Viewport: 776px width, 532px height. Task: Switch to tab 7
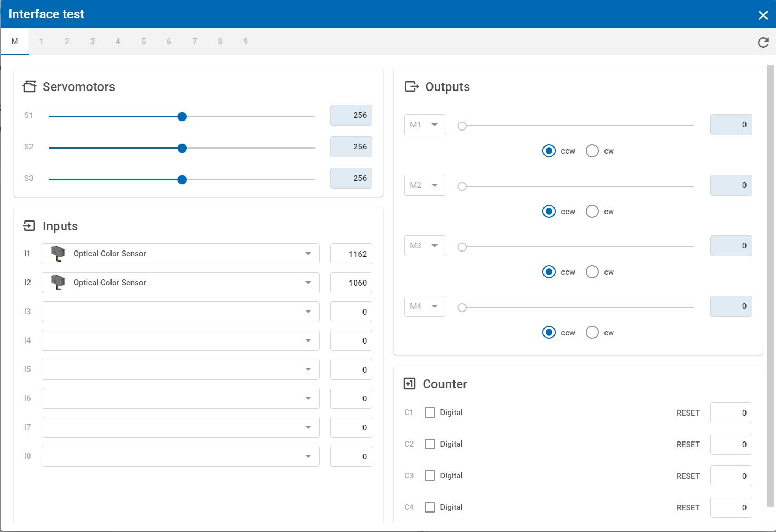195,42
